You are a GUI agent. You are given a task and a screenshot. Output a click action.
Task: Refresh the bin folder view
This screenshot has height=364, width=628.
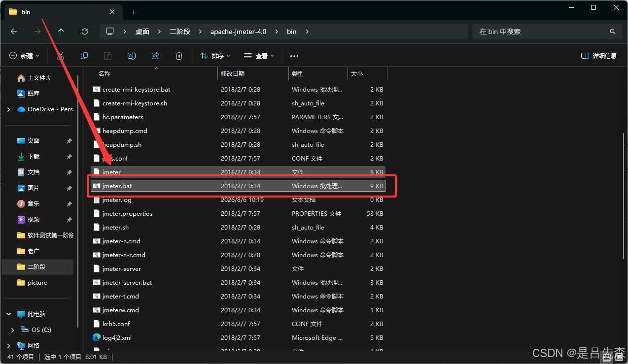pyautogui.click(x=85, y=32)
